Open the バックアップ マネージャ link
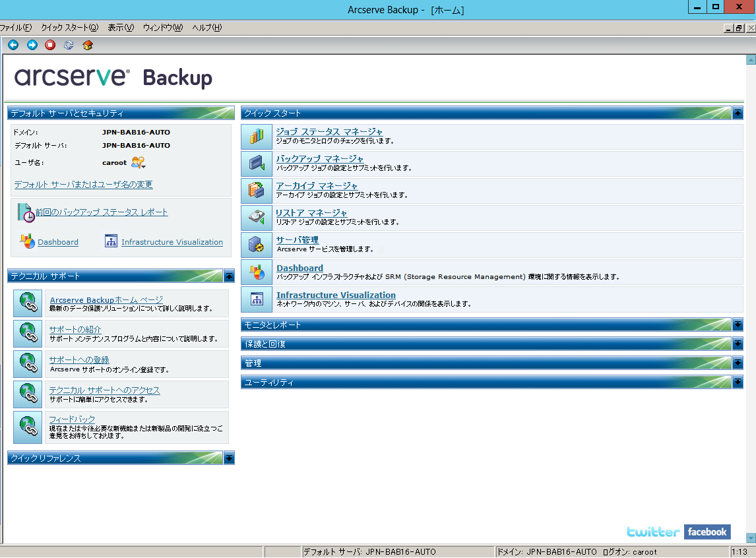 point(320,158)
